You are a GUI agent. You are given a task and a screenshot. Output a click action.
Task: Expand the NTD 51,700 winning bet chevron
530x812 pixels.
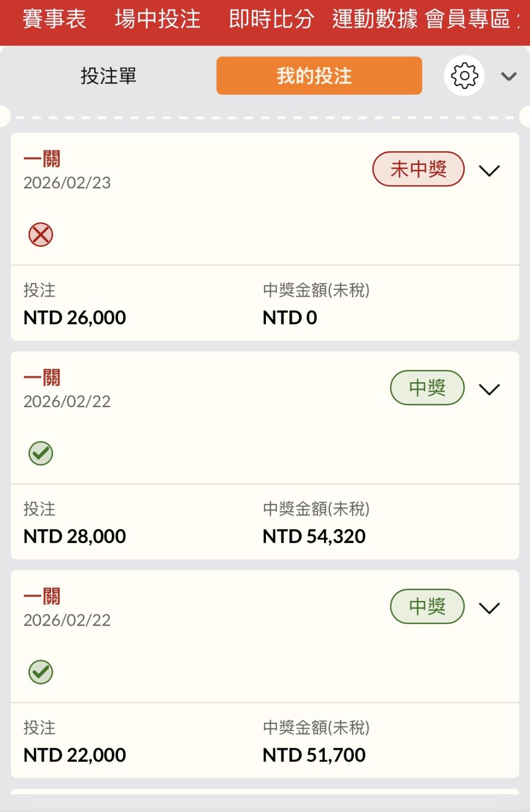pos(489,608)
